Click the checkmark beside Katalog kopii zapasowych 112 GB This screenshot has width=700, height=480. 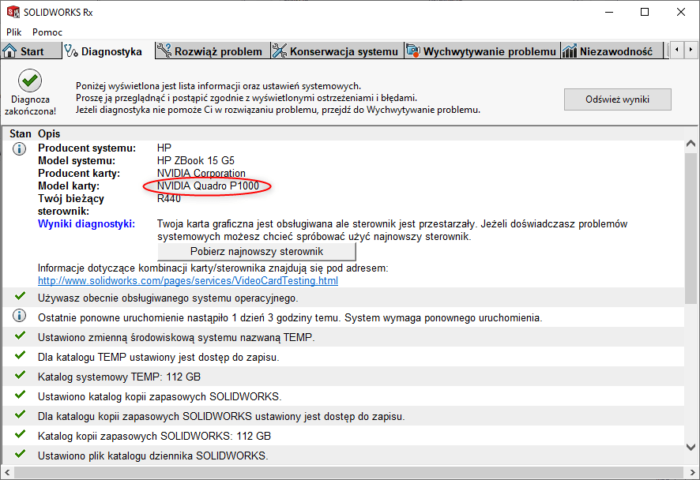[20, 434]
